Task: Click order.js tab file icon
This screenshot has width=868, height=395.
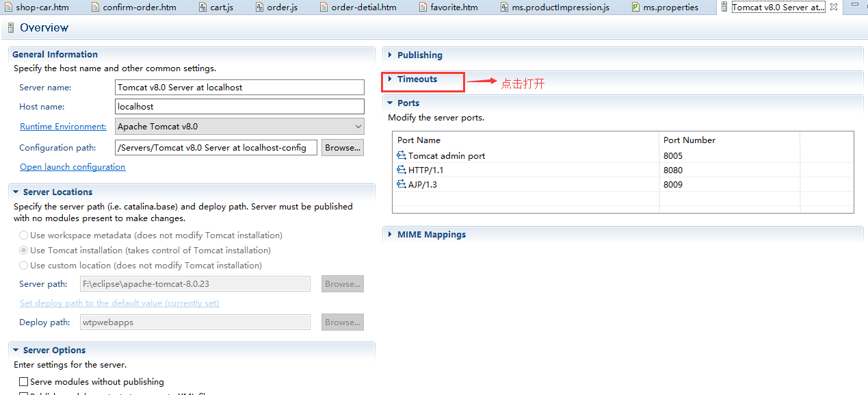Action: tap(260, 8)
